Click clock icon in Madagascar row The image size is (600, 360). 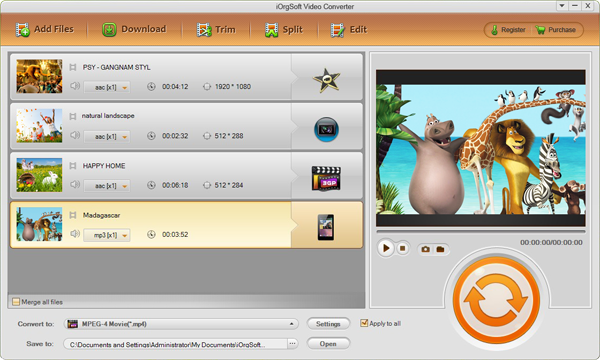click(x=151, y=234)
